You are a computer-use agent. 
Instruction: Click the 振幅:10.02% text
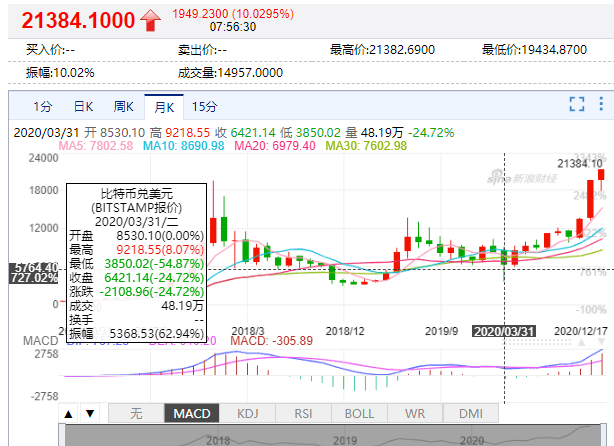(60, 72)
